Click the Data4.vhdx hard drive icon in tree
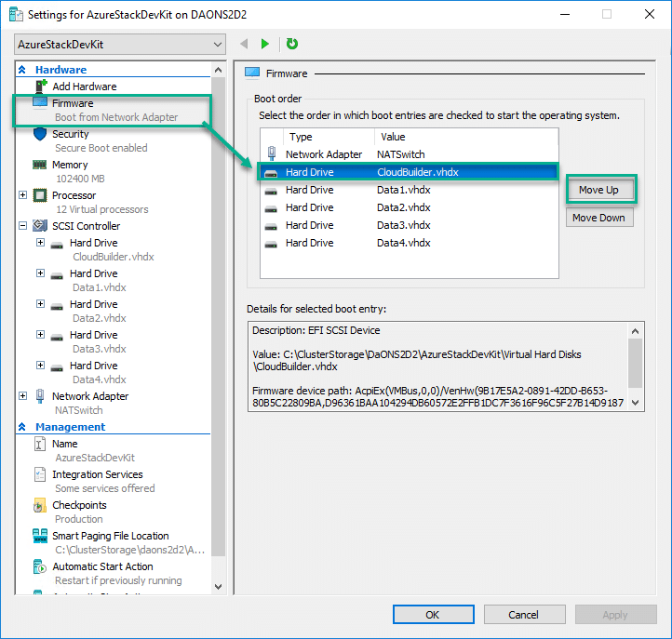 57,368
